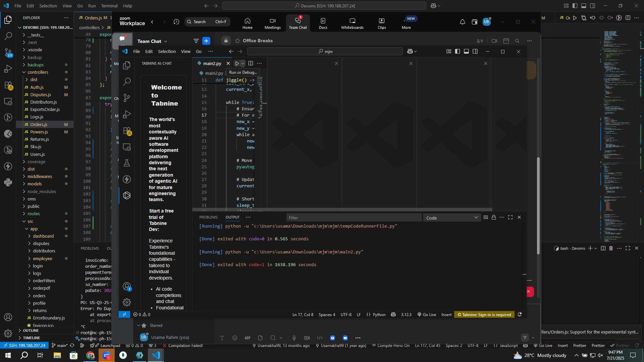Open Run or Debug dropdown arrow
This screenshot has width=644, height=362.
pyautogui.click(x=243, y=63)
